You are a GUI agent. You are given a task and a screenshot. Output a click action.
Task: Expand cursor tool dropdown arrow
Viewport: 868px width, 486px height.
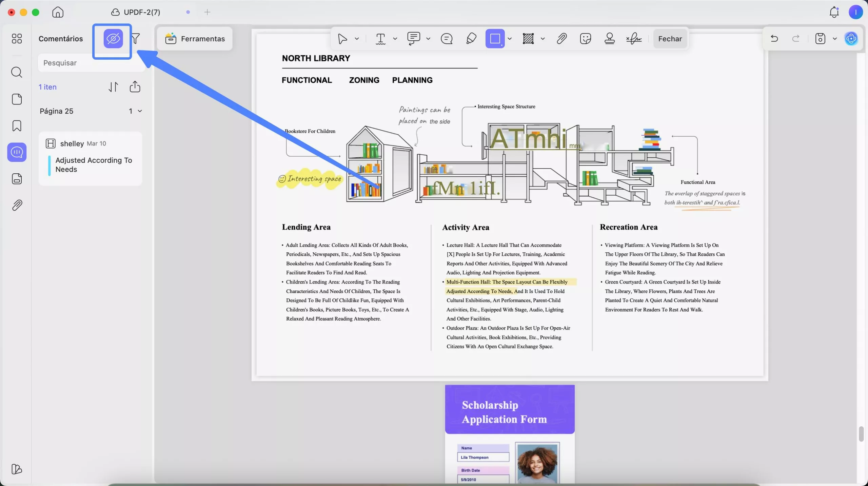(x=357, y=39)
